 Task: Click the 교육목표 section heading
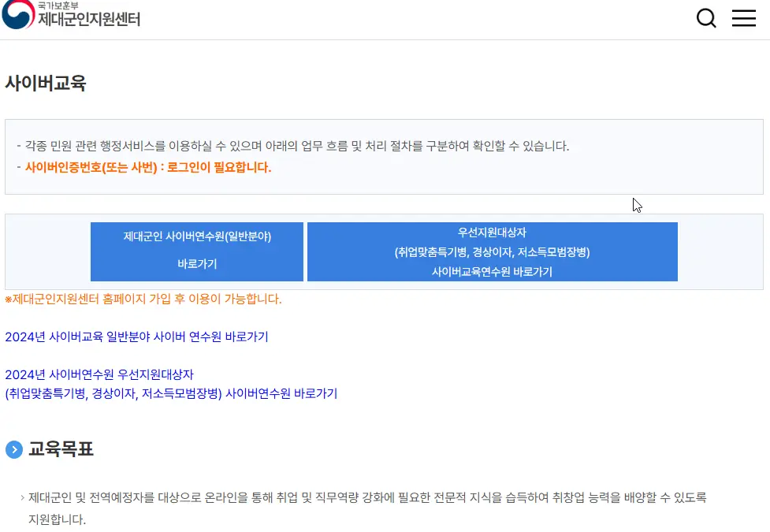61,449
